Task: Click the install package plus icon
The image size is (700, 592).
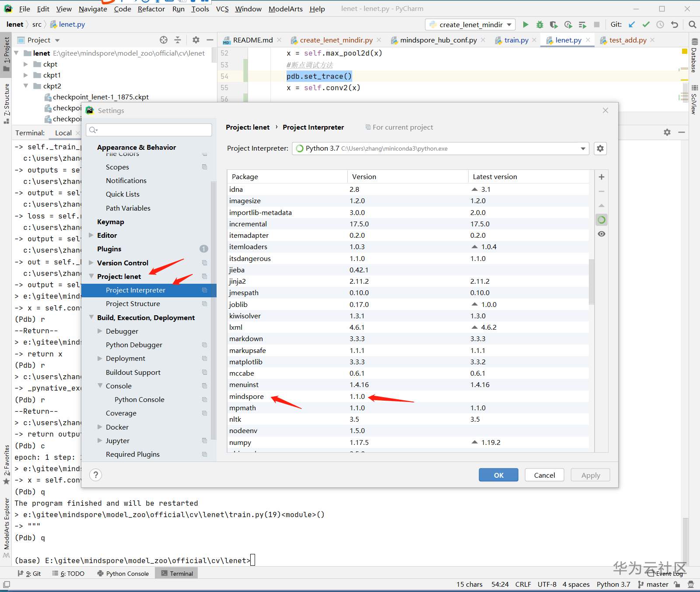Action: 602,177
